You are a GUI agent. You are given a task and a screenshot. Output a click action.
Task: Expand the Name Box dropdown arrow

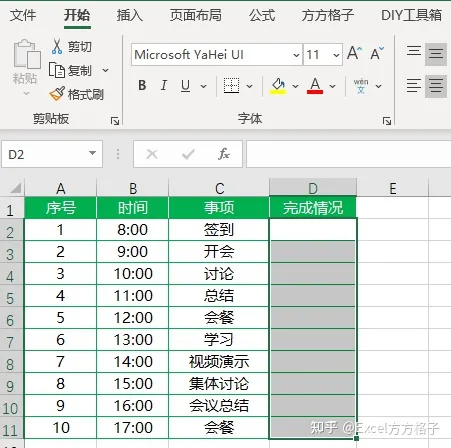(x=92, y=154)
